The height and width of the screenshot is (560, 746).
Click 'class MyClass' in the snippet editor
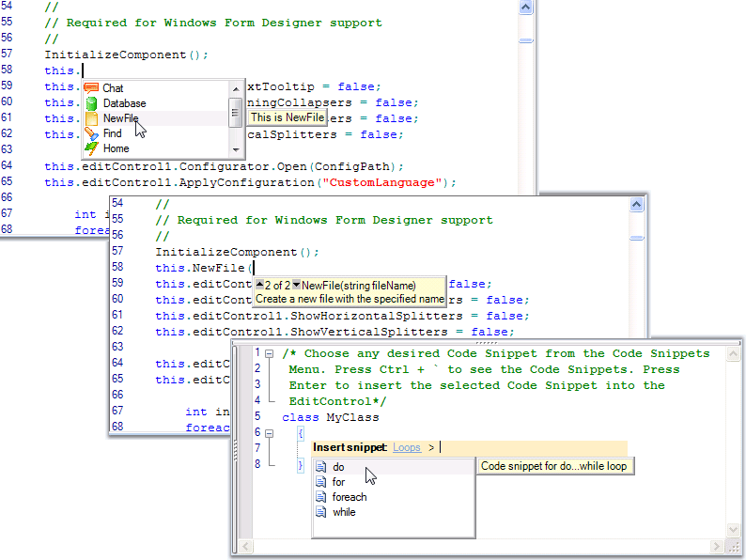tap(331, 417)
